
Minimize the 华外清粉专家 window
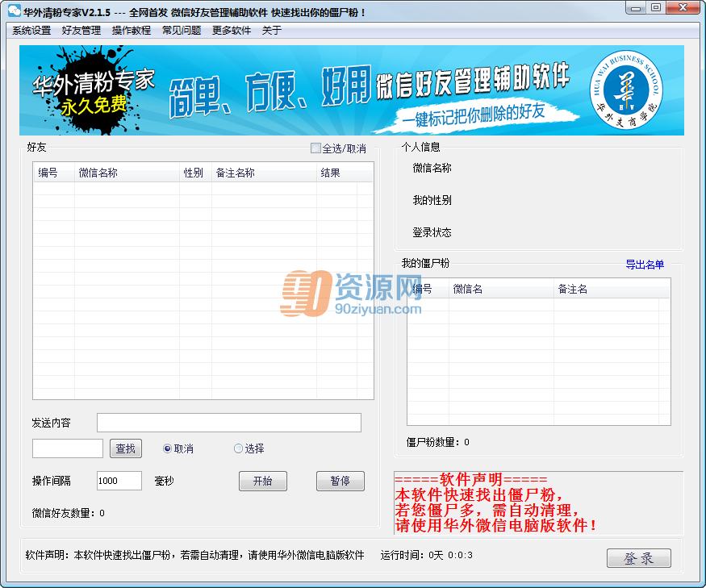(x=636, y=8)
